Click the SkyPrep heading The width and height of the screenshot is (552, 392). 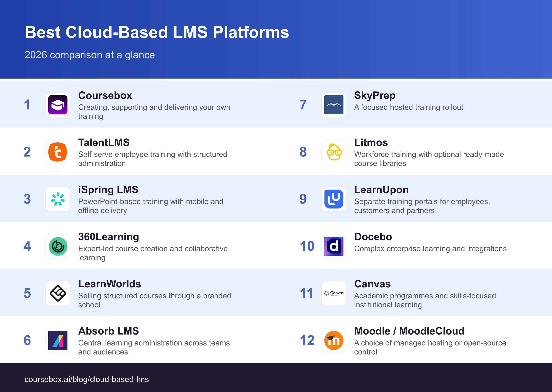375,96
